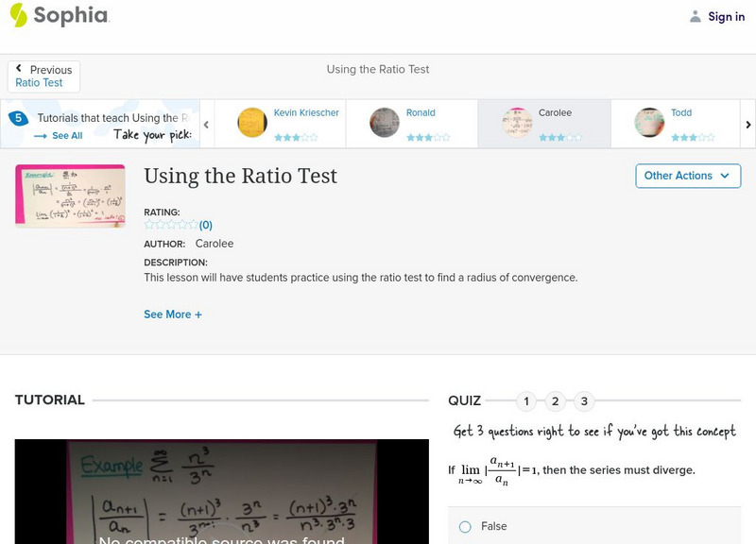The image size is (756, 544).
Task: Click the left carousel arrow
Action: (x=204, y=123)
